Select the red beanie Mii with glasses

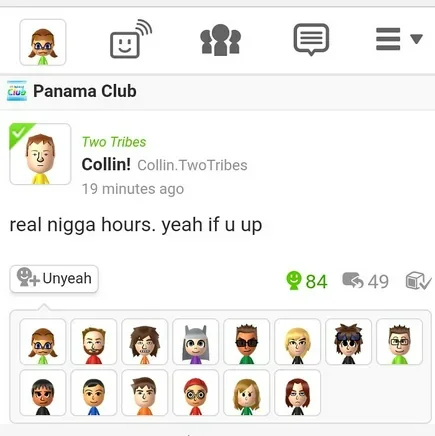[196, 393]
